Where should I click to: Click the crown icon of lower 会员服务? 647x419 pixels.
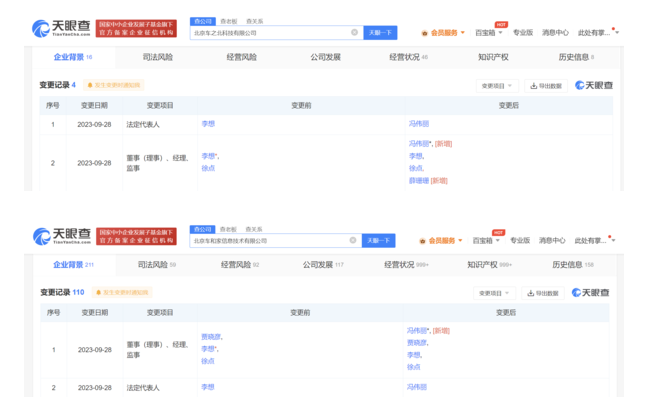[x=422, y=241]
